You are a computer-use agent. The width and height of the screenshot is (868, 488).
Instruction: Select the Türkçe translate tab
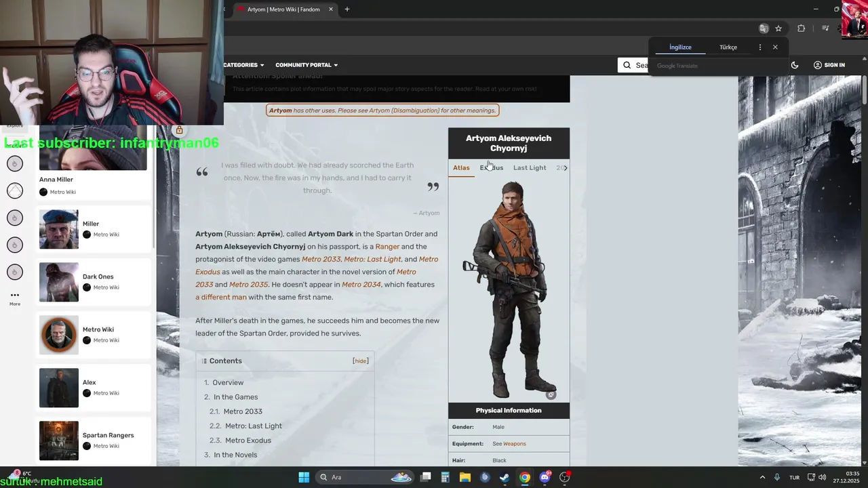728,47
